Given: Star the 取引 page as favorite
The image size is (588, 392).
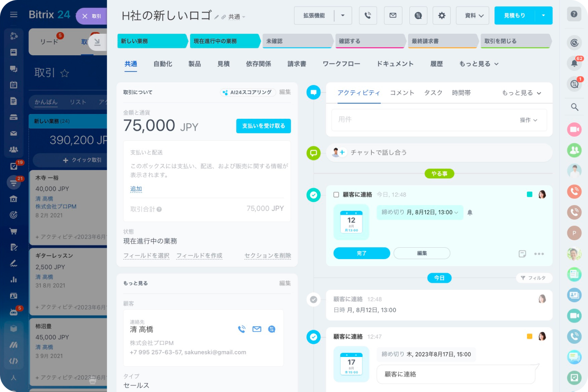Looking at the screenshot, I should (x=65, y=73).
